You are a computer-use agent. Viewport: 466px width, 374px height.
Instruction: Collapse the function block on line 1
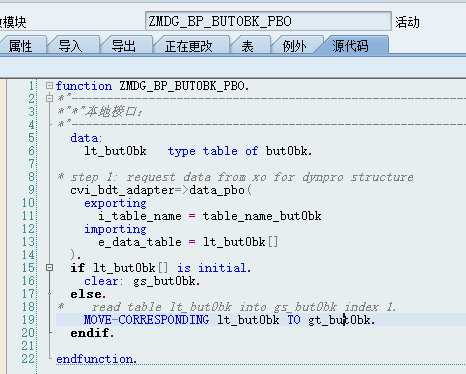49,86
